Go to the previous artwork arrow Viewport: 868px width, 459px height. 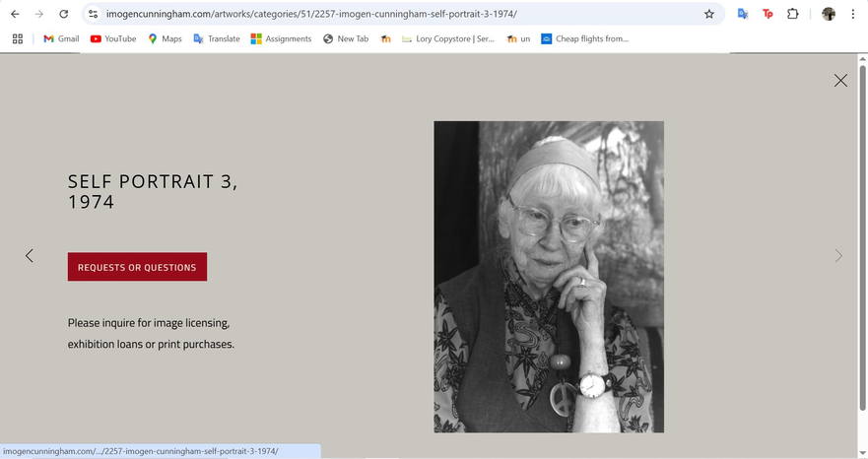tap(29, 256)
